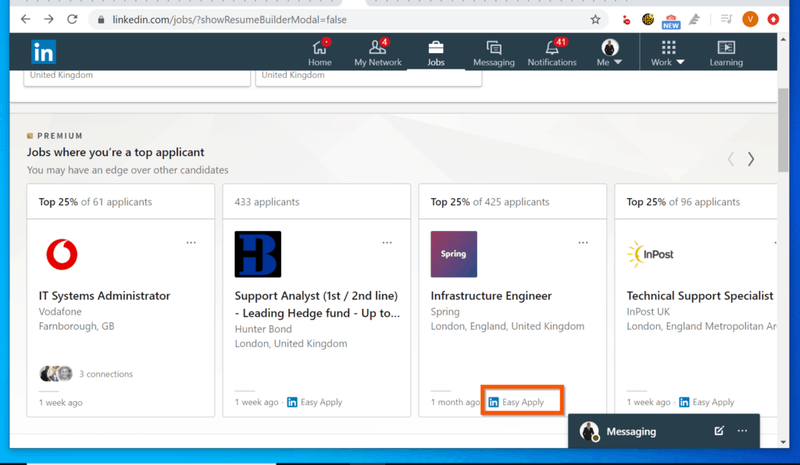This screenshot has height=465, width=800.
Task: Click the scrollbar up arrow
Action: point(783,39)
